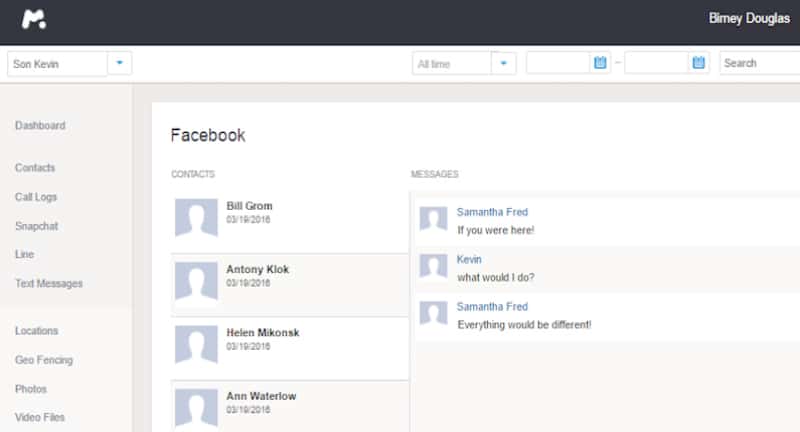Click the start date input field

(x=558, y=63)
